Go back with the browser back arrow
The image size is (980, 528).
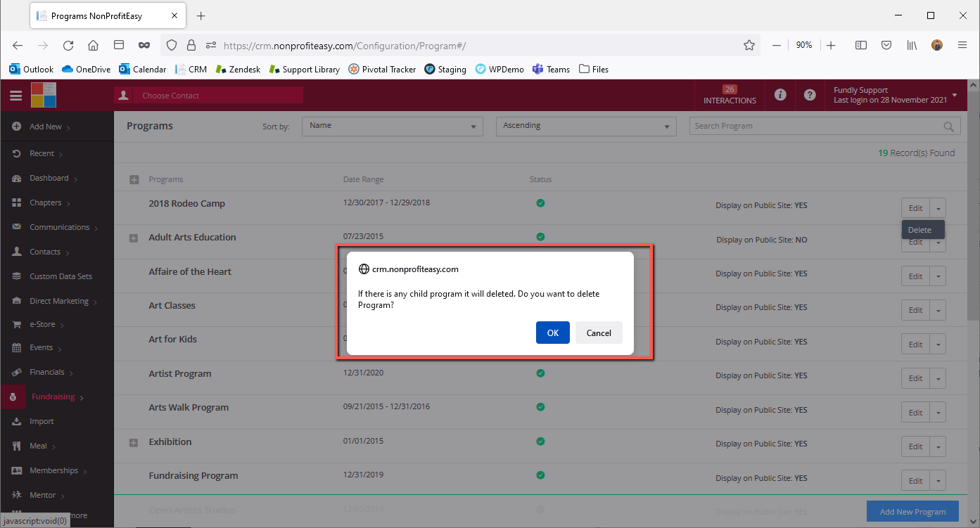coord(18,45)
